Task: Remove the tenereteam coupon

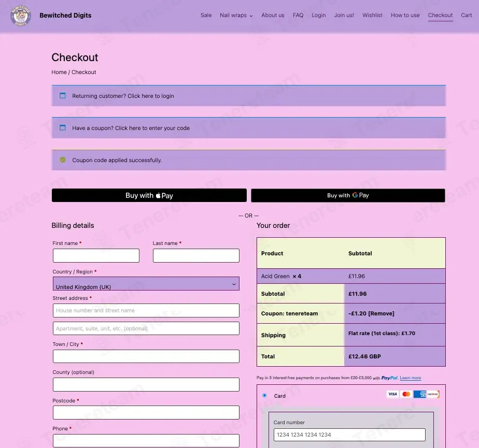Action: click(381, 314)
